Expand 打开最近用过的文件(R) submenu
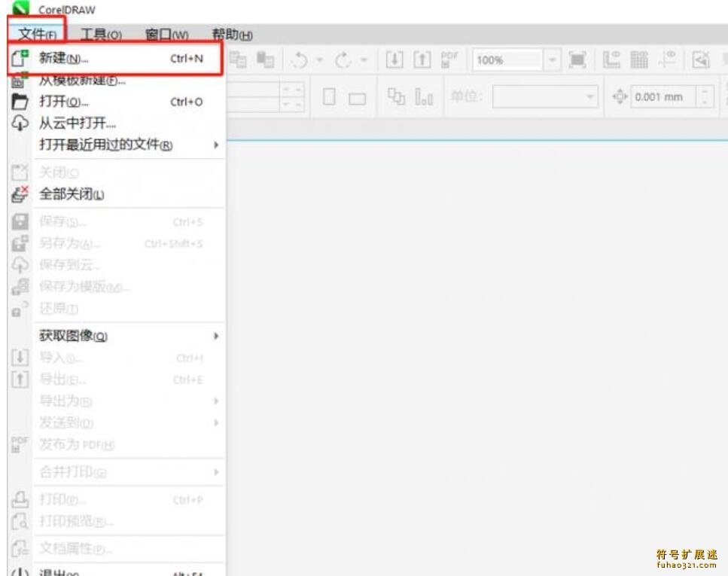This screenshot has width=728, height=576. [115, 145]
